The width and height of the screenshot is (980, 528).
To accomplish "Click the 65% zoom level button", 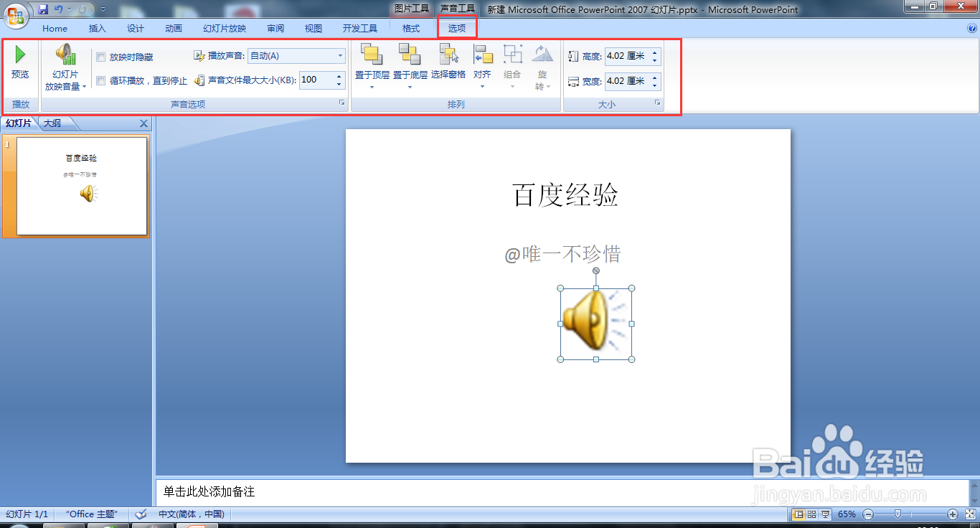I will (849, 514).
